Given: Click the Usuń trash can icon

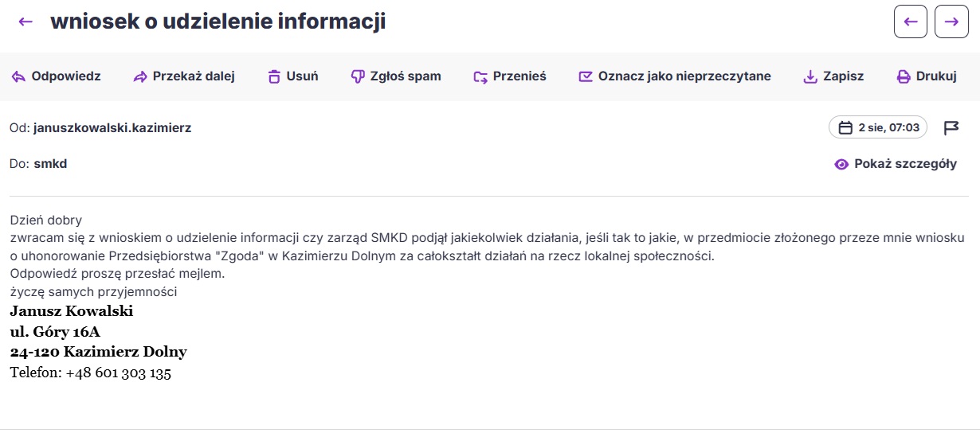Looking at the screenshot, I should pyautogui.click(x=274, y=76).
